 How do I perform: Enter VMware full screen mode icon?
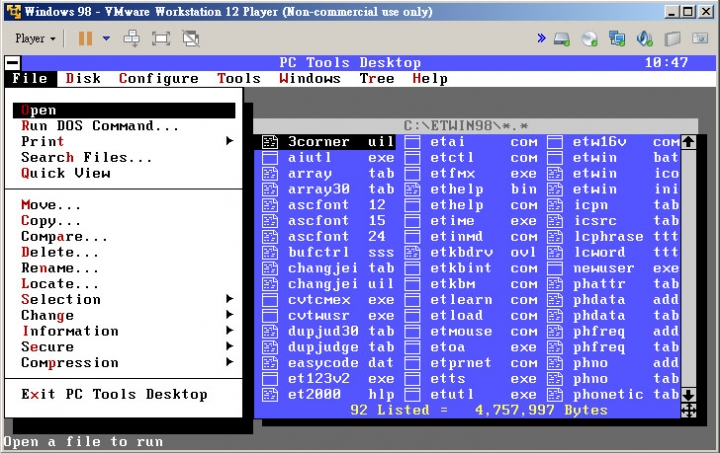click(161, 39)
